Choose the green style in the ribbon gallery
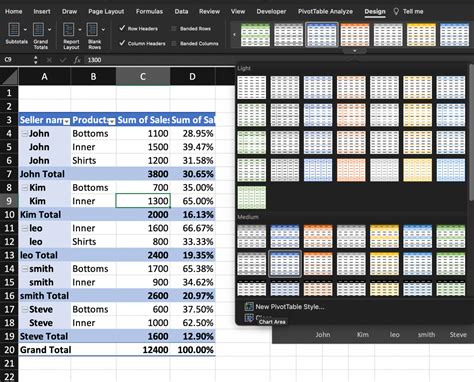474x382 pixels. [255, 35]
